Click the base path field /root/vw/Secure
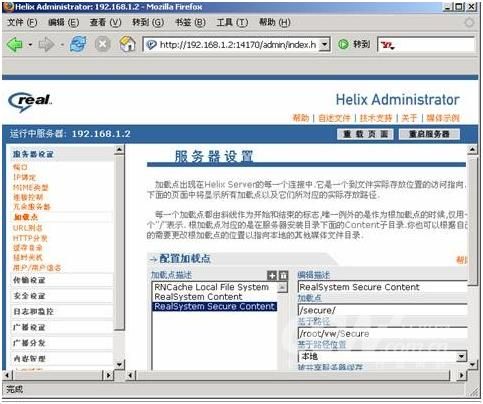The width and height of the screenshot is (483, 404). click(x=383, y=333)
